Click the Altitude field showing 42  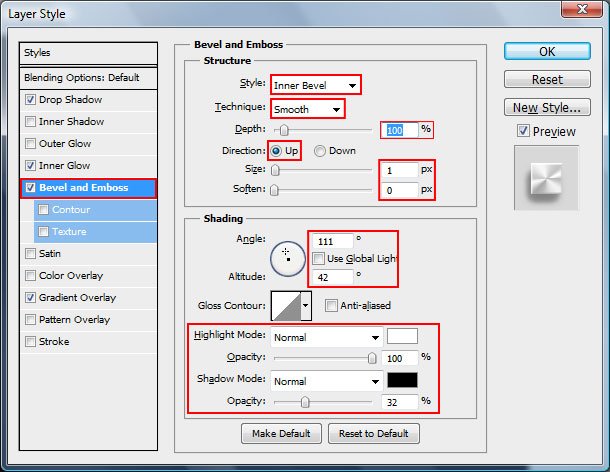[333, 277]
